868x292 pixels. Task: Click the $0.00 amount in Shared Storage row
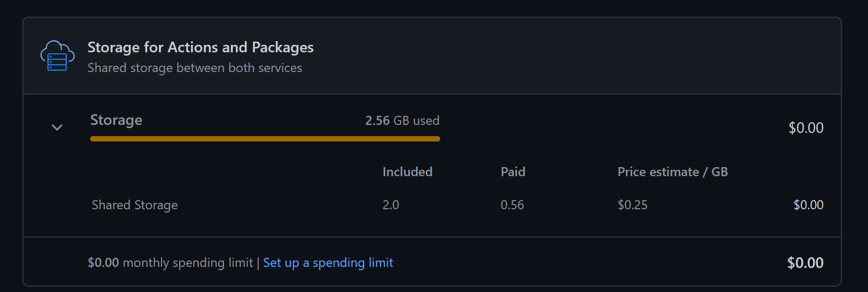point(808,205)
